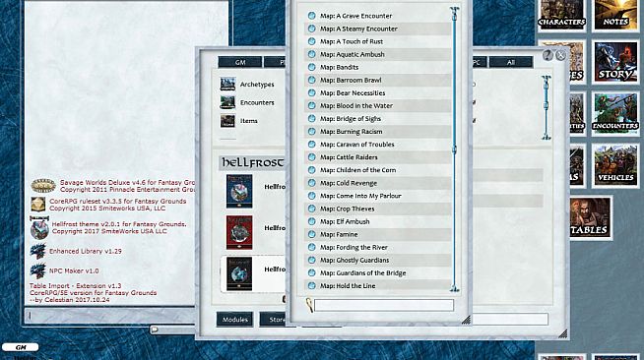The height and width of the screenshot is (360, 644).
Task: Select the GM tab in the library window
Action: [x=240, y=62]
